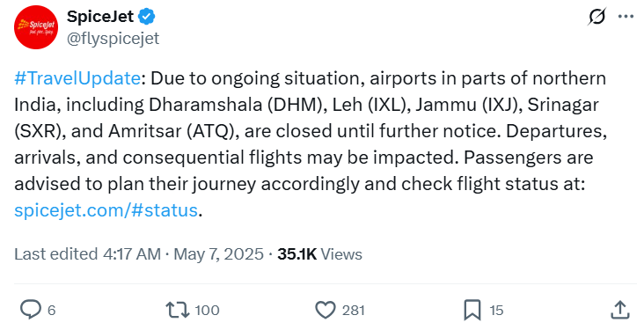The height and width of the screenshot is (330, 644).
Task: Open SpiceJet profile avatar logo
Action: tap(36, 27)
